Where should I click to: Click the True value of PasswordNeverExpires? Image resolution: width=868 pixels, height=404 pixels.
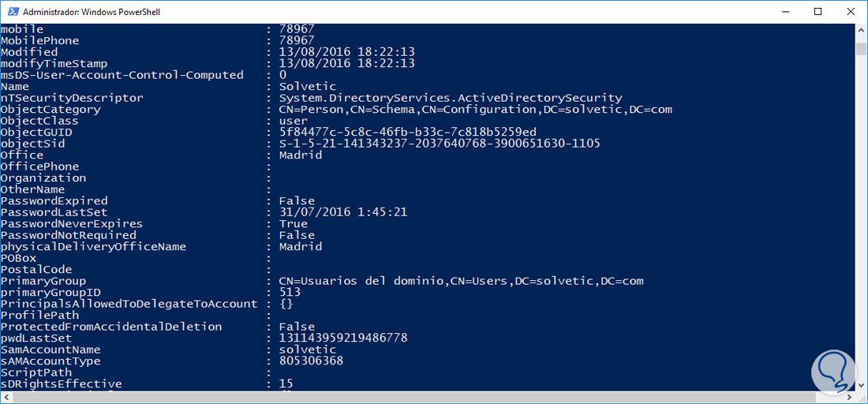294,224
